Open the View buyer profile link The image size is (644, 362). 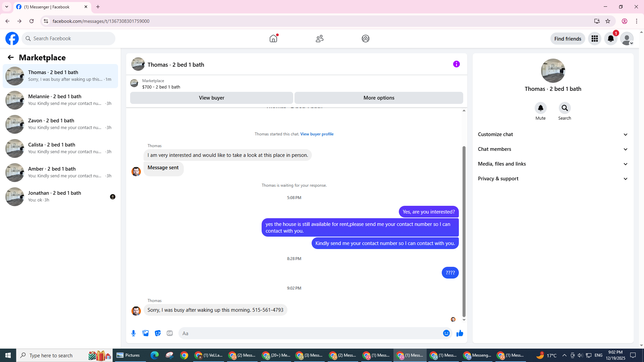click(317, 134)
